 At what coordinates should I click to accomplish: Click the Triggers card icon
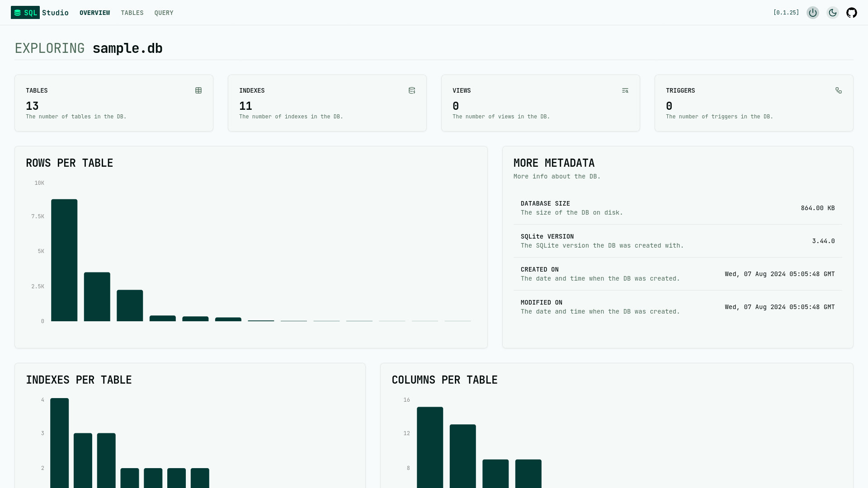coord(839,90)
